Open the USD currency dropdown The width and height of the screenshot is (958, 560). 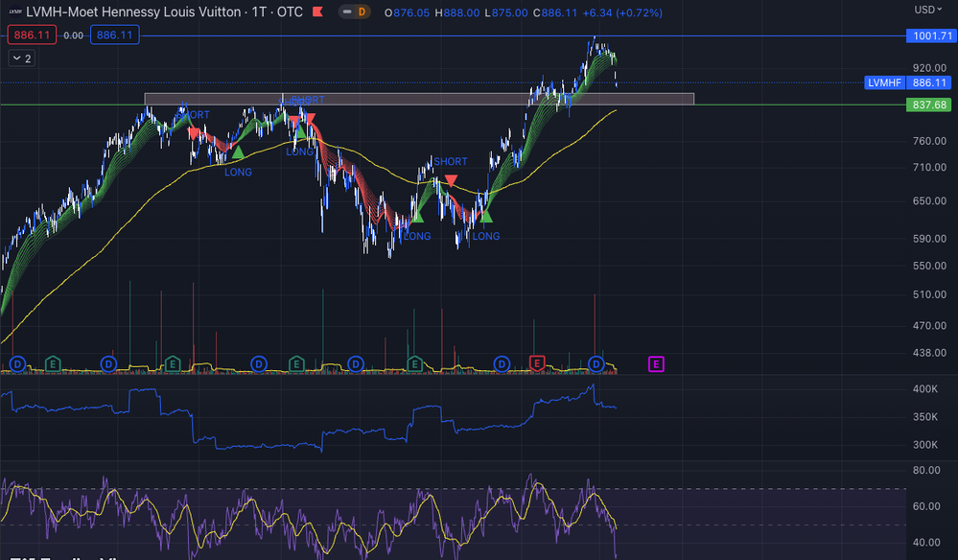tap(929, 10)
